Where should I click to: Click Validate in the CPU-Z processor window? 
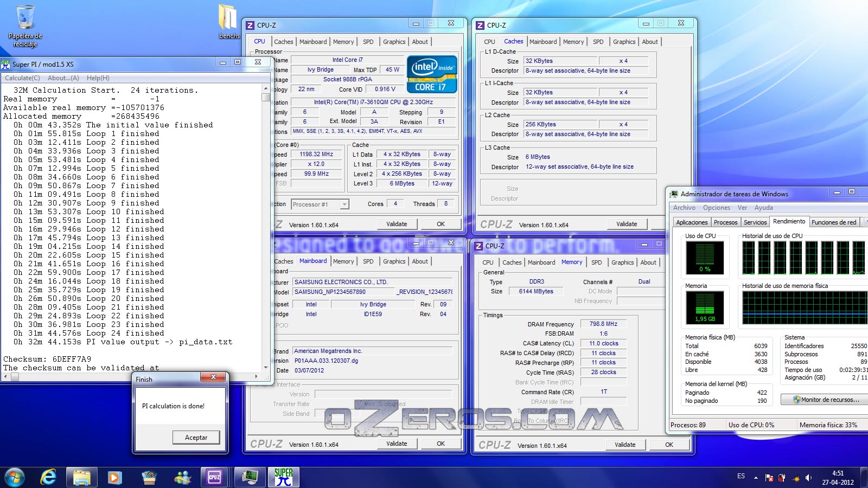[x=397, y=224]
